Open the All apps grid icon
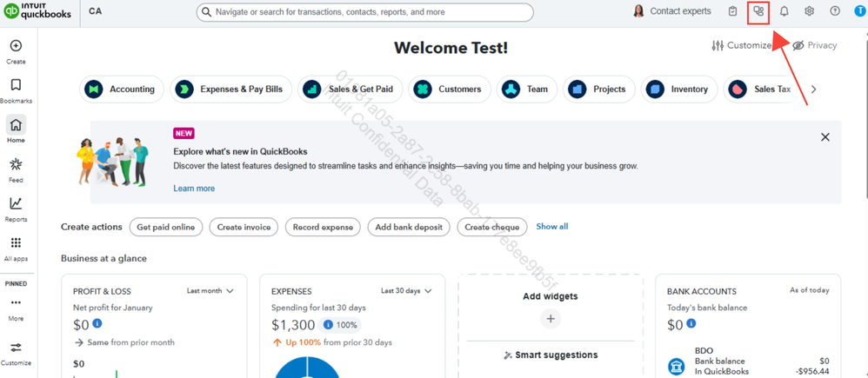Screen dimensions: 868x378 click(x=16, y=243)
